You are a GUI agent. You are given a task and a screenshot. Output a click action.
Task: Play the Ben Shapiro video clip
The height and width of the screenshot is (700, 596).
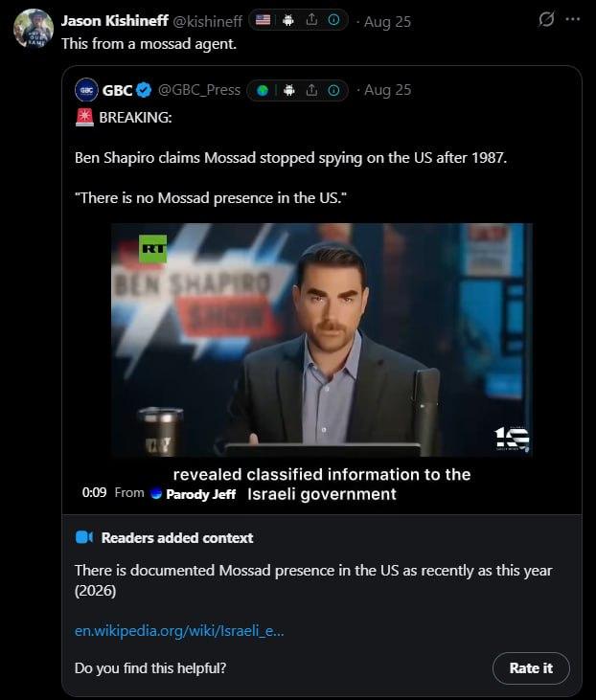coord(322,339)
